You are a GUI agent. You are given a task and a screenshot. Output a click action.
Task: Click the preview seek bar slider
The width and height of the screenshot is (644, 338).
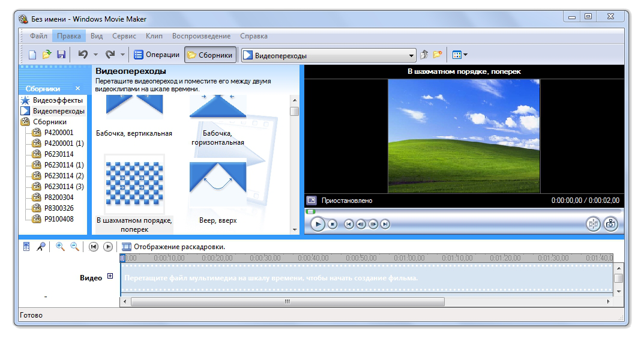click(311, 211)
